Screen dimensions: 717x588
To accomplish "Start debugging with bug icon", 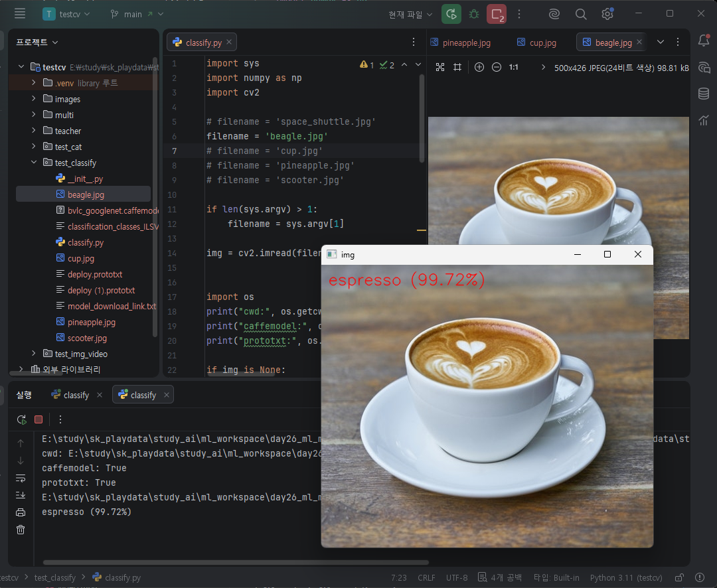I will click(474, 14).
